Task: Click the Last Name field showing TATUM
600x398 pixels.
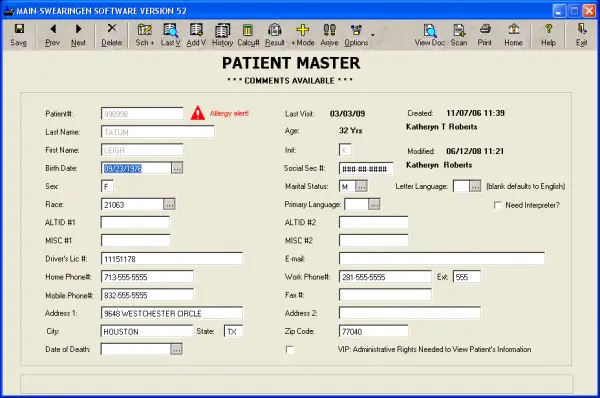Action: (158, 132)
